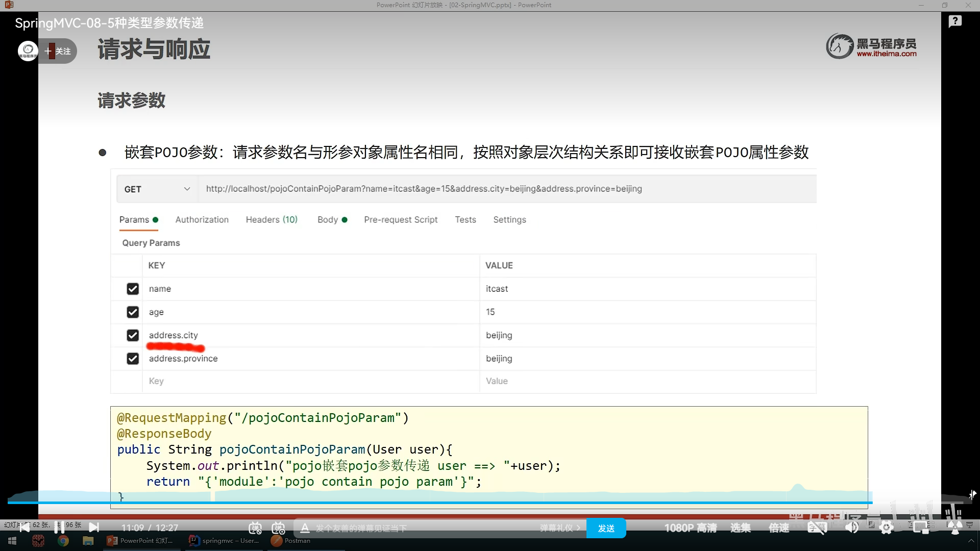Click the blue send danmaku button

[606, 528]
